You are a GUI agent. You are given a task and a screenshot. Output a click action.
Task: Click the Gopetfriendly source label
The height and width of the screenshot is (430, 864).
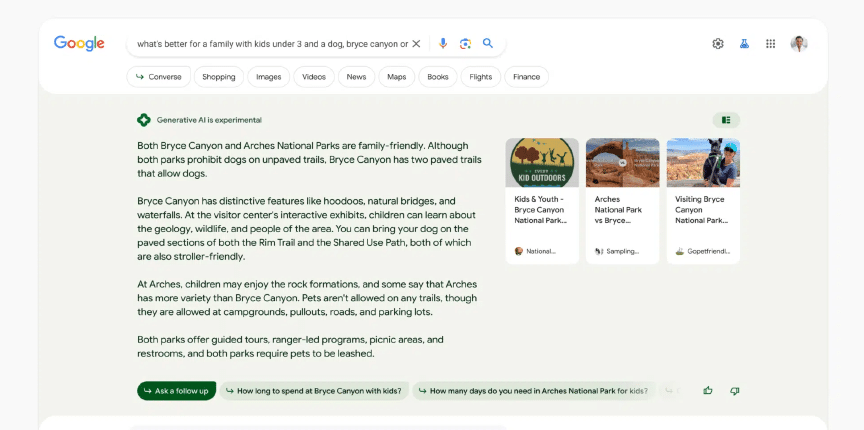point(703,251)
